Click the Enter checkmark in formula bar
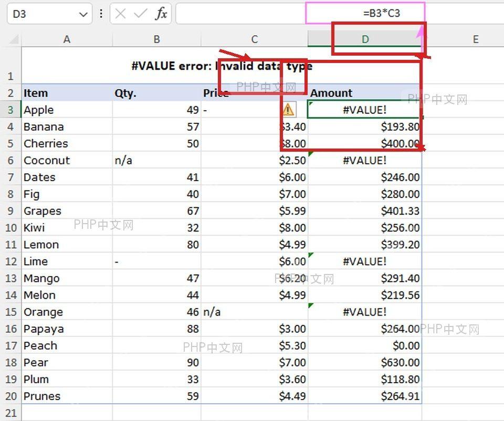This screenshot has width=504, height=421. 141,14
